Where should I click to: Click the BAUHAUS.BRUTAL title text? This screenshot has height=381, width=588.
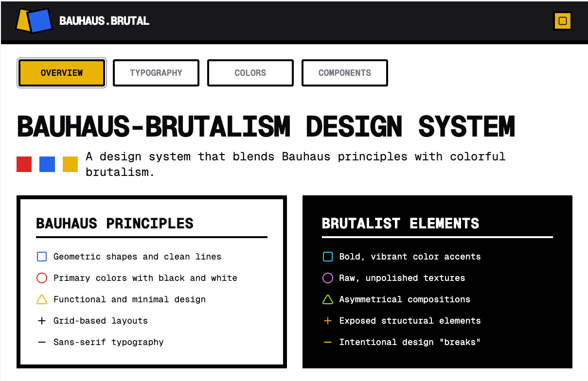pyautogui.click(x=104, y=21)
